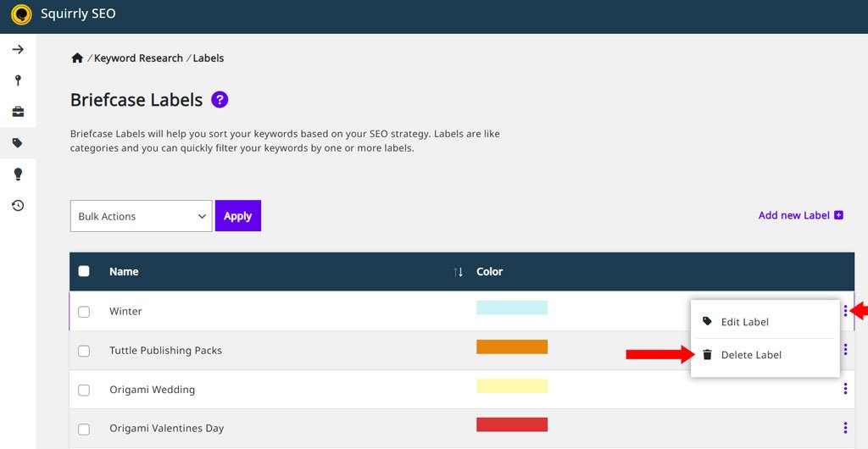Check the Origami Valentines Day checkbox
This screenshot has height=449, width=868.
coord(84,430)
